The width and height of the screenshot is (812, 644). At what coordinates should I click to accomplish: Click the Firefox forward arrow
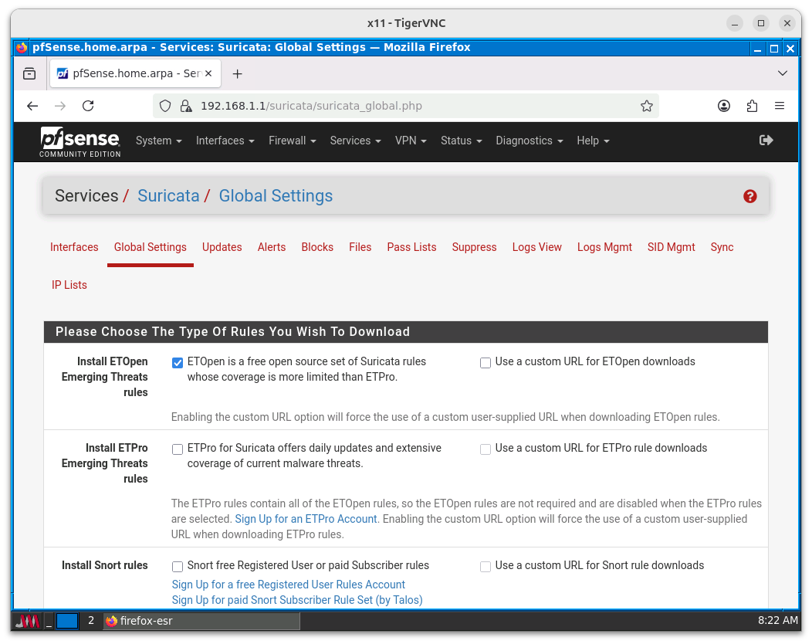coord(60,107)
